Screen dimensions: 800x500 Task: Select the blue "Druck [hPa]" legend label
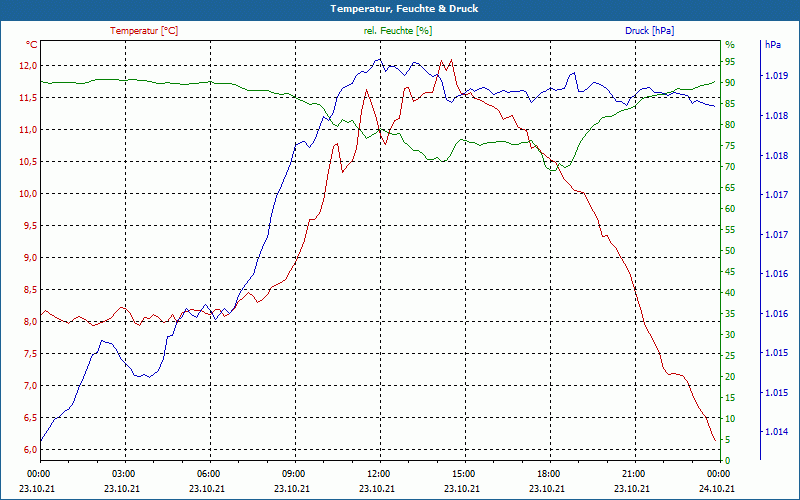tap(649, 31)
